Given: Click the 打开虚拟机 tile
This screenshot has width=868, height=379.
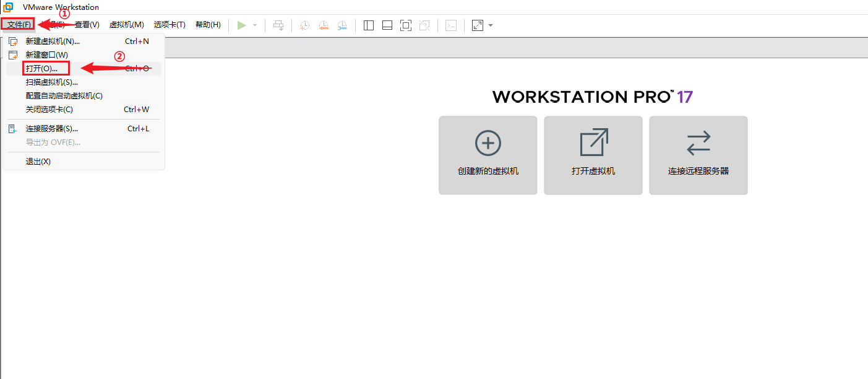Looking at the screenshot, I should [x=593, y=155].
